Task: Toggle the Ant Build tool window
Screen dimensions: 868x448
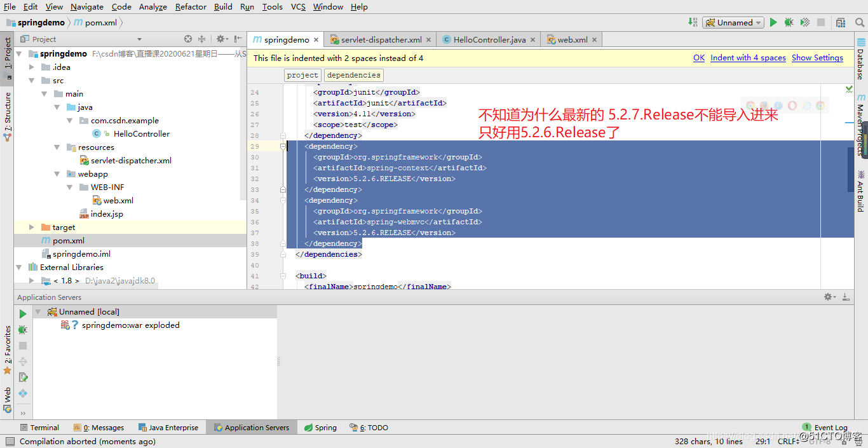Action: 860,191
